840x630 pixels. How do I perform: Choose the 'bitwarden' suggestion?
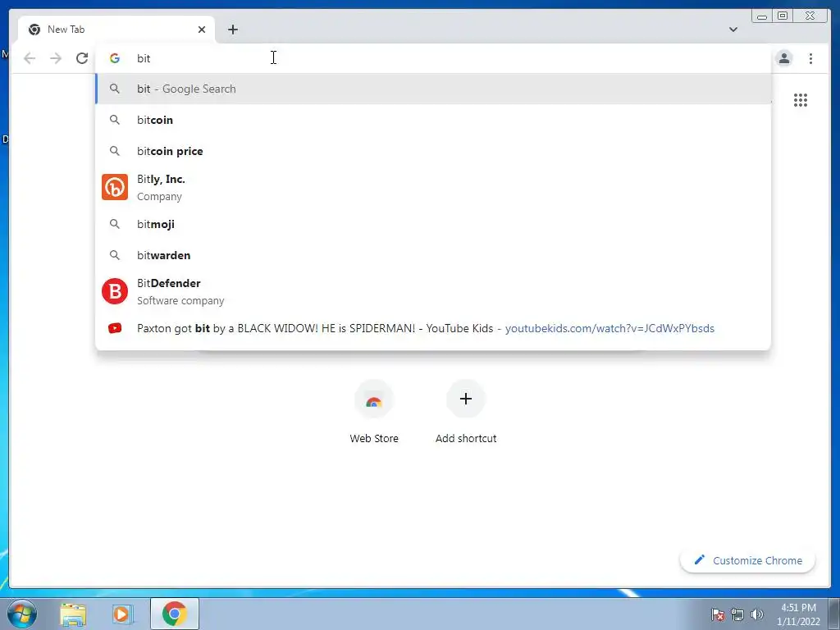click(x=433, y=255)
